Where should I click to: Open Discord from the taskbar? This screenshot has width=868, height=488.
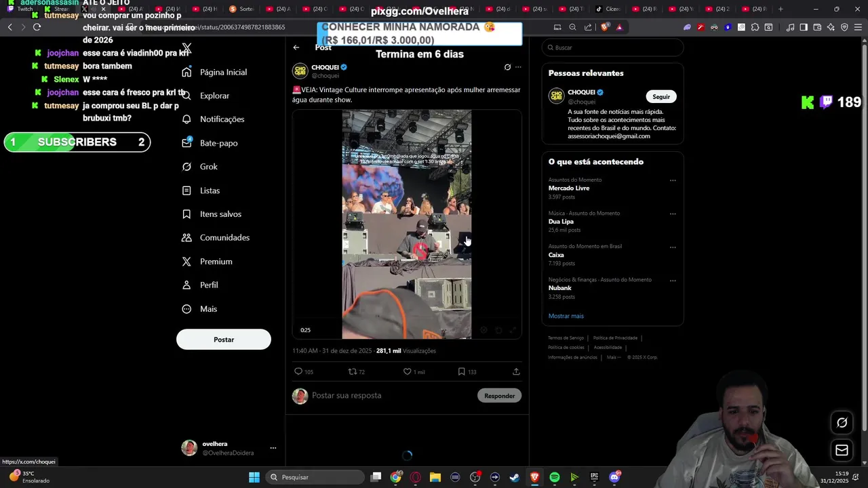(614, 477)
